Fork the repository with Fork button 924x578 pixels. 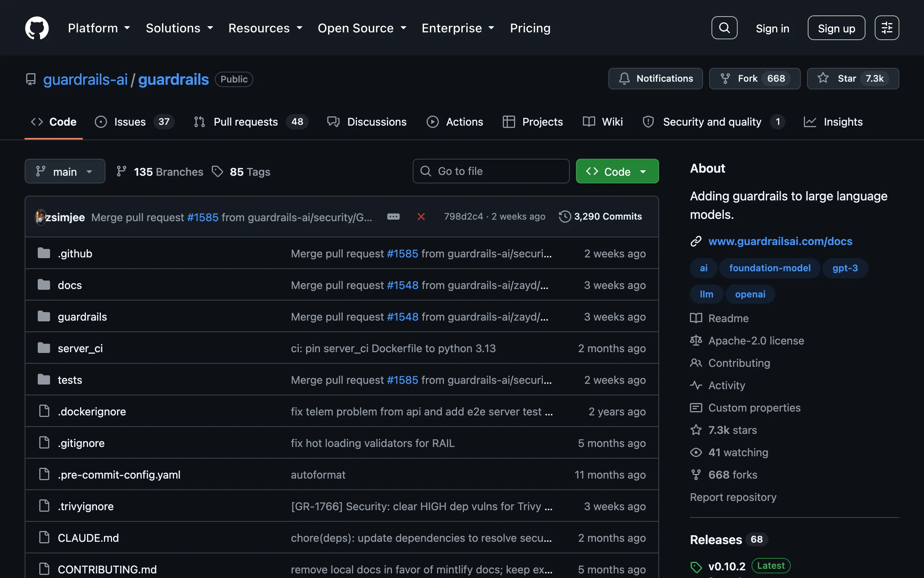click(755, 79)
